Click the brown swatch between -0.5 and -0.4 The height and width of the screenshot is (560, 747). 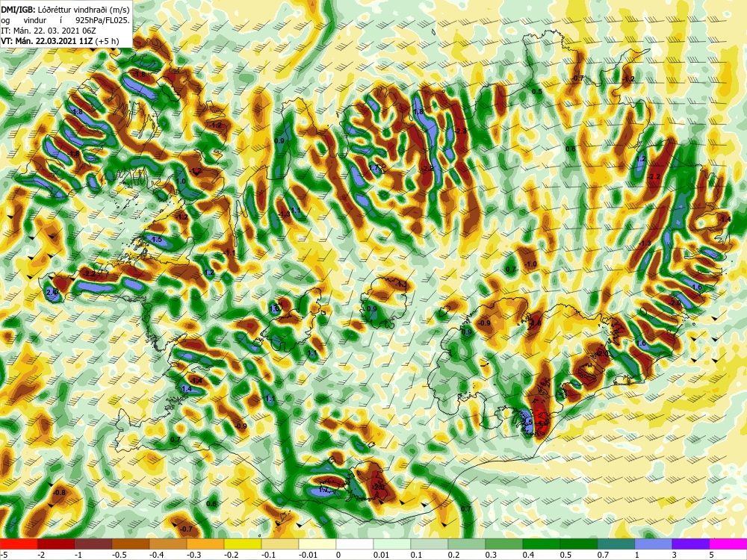click(x=131, y=544)
